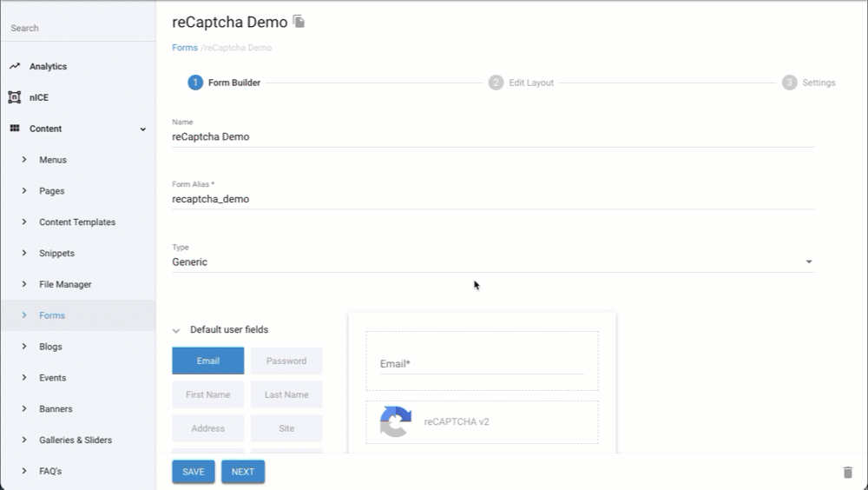The height and width of the screenshot is (490, 868).
Task: Click the Analytics trend icon in sidebar
Action: (x=15, y=66)
